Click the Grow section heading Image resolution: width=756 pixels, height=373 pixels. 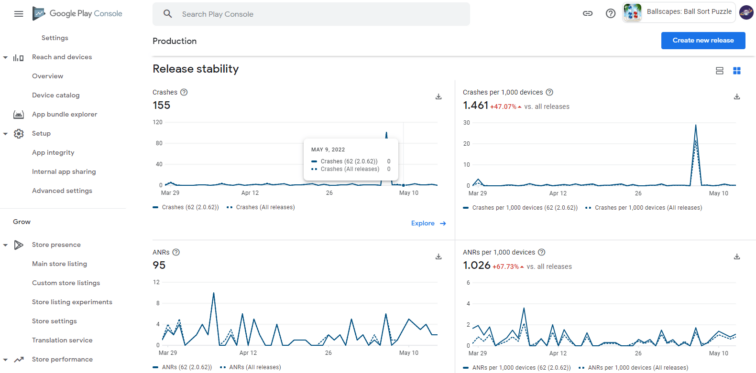[22, 222]
